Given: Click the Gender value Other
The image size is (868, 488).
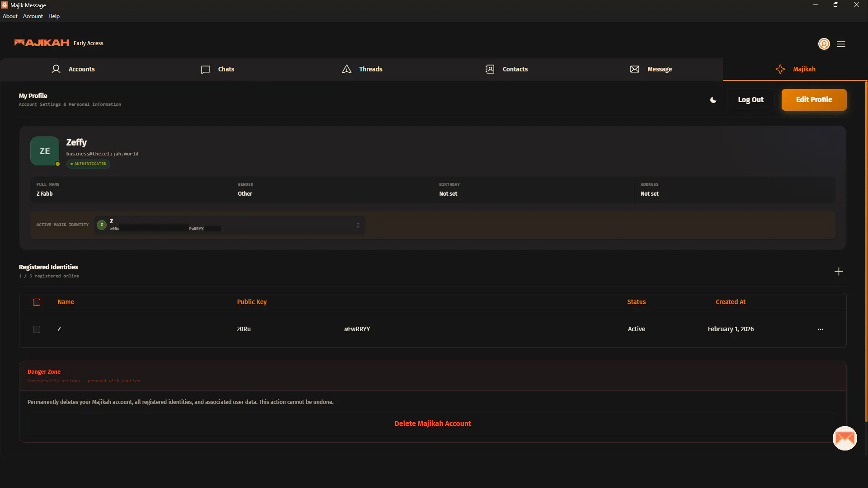Looking at the screenshot, I should pos(245,194).
